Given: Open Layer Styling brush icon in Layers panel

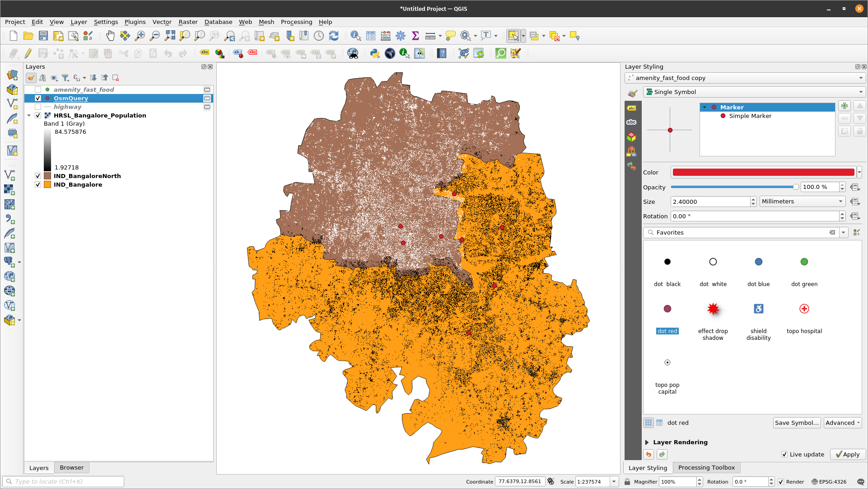Looking at the screenshot, I should pos(31,78).
